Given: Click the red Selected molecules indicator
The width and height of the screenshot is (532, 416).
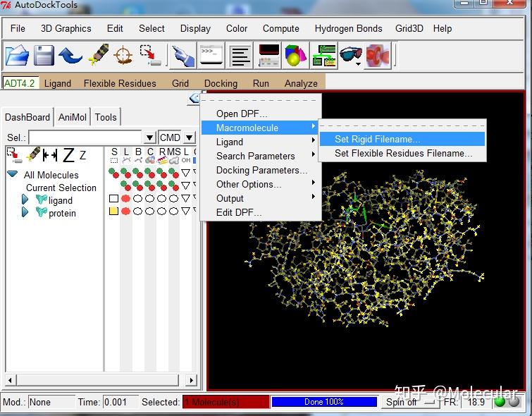Looking at the screenshot, I should (225, 402).
